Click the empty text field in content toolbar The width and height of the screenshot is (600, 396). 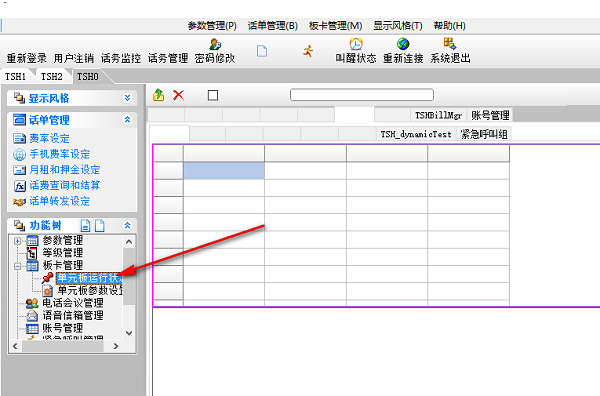click(362, 95)
